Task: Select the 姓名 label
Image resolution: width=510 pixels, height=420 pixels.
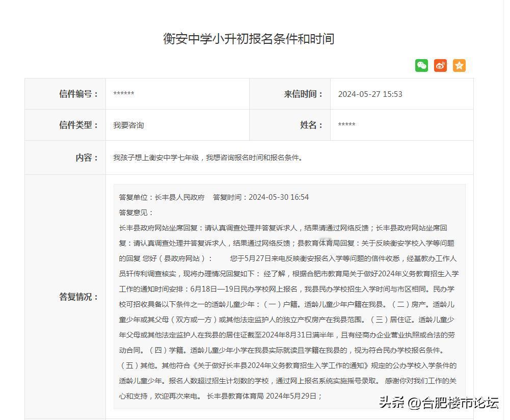Action: pos(311,125)
